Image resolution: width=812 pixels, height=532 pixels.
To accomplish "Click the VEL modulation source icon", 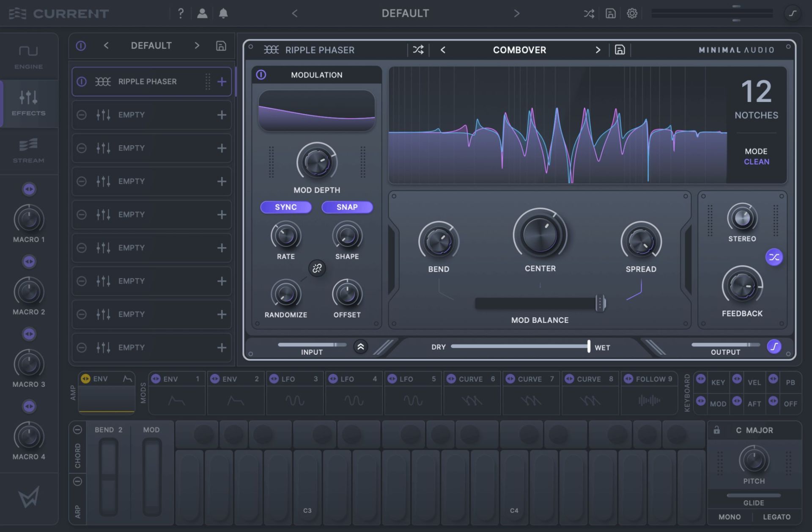I will coord(737,379).
